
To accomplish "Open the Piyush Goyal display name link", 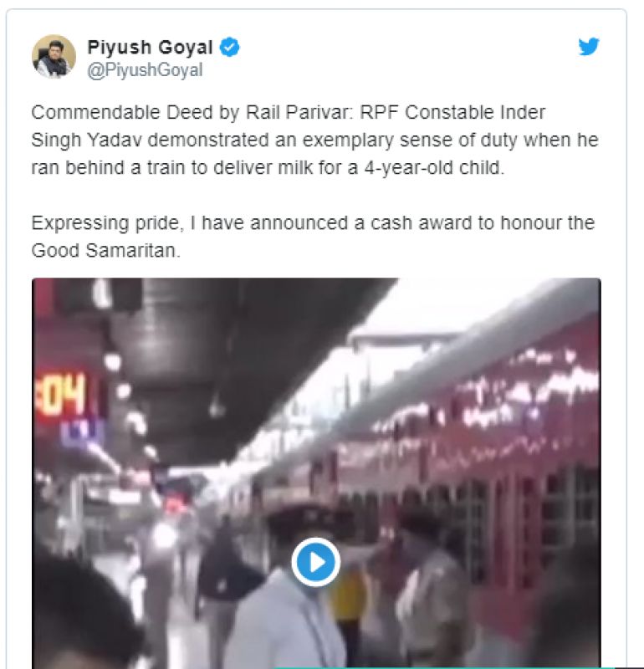I will pyautogui.click(x=150, y=47).
